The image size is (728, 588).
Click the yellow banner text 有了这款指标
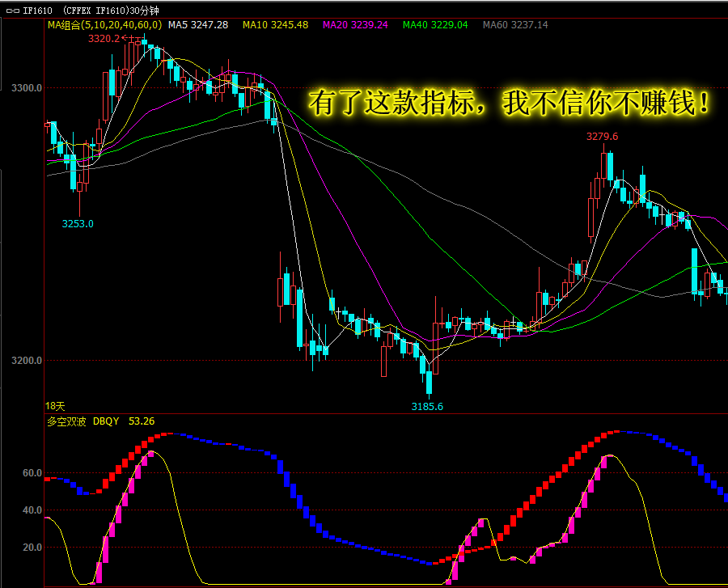(392, 103)
